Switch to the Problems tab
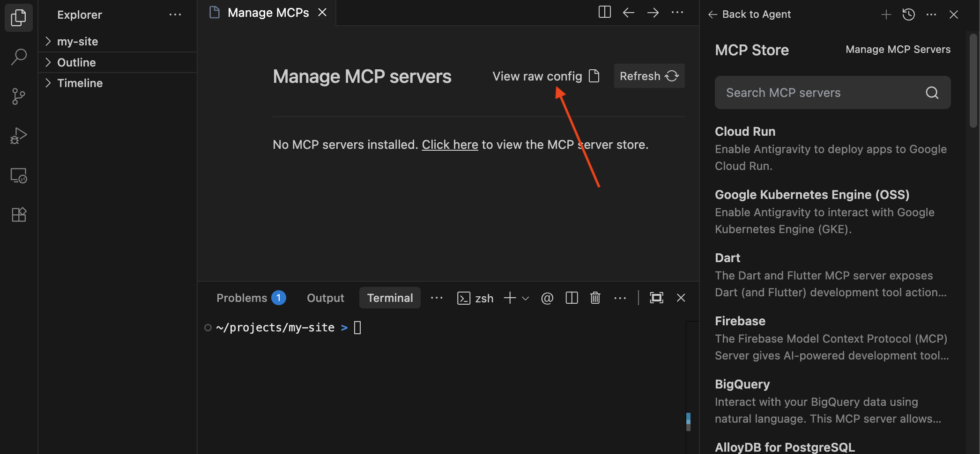The height and width of the screenshot is (454, 980). [242, 298]
